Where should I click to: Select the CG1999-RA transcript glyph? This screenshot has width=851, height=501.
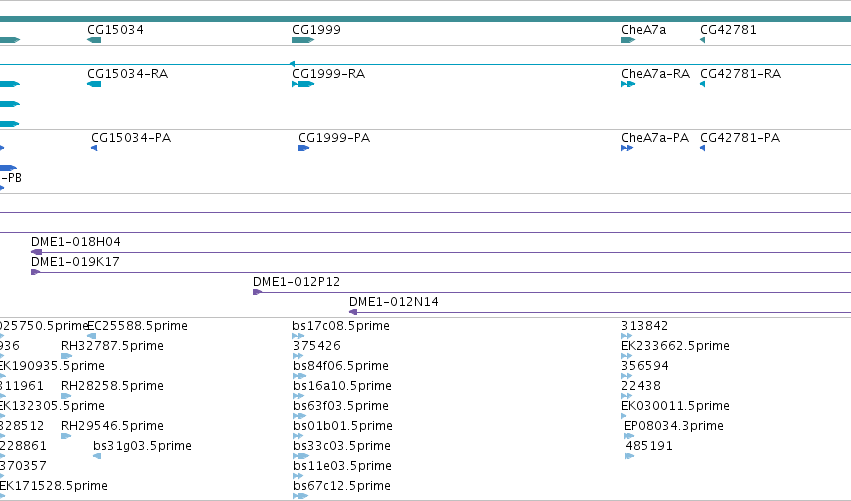303,84
